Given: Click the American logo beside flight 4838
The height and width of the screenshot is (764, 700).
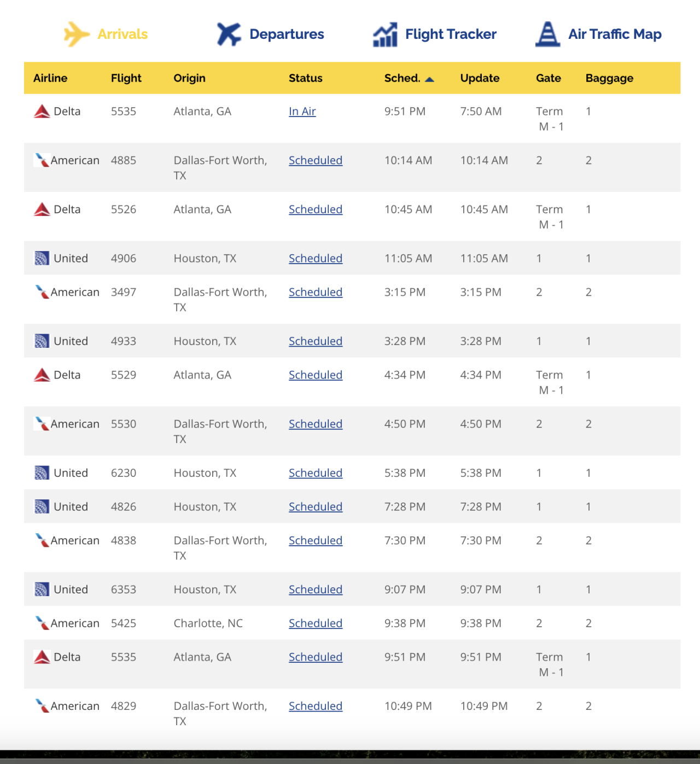Looking at the screenshot, I should pyautogui.click(x=43, y=540).
